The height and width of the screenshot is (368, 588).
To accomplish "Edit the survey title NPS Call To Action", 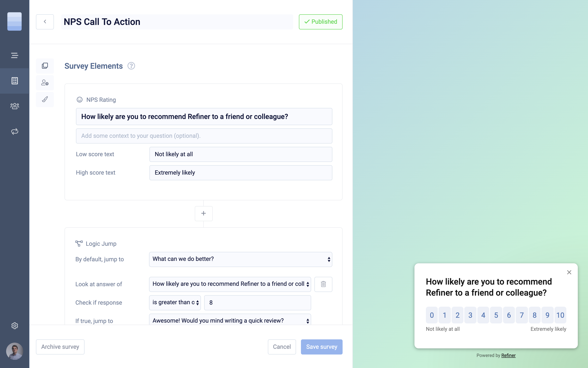I will tap(177, 22).
